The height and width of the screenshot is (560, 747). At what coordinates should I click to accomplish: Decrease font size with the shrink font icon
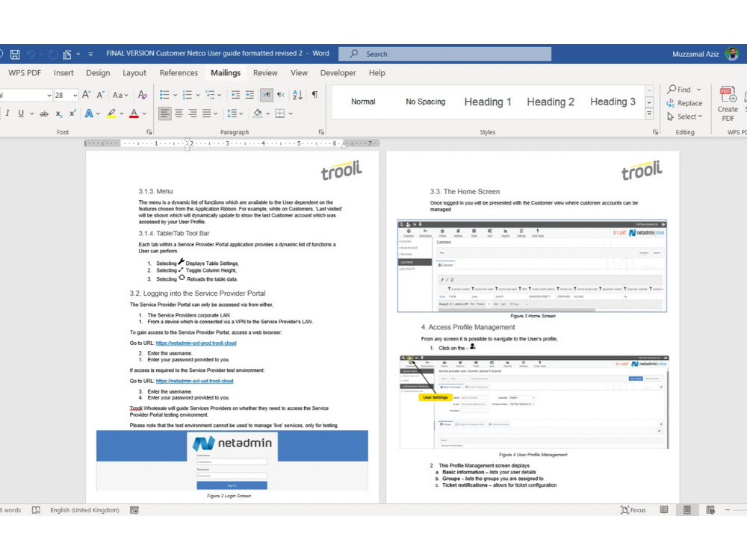100,95
